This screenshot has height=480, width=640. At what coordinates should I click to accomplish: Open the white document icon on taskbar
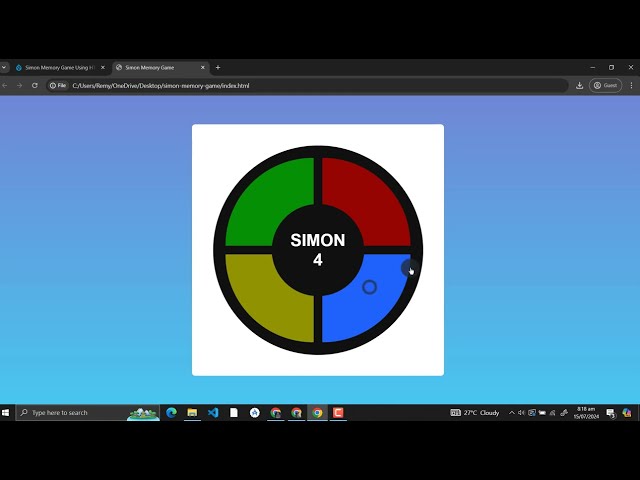pyautogui.click(x=234, y=413)
